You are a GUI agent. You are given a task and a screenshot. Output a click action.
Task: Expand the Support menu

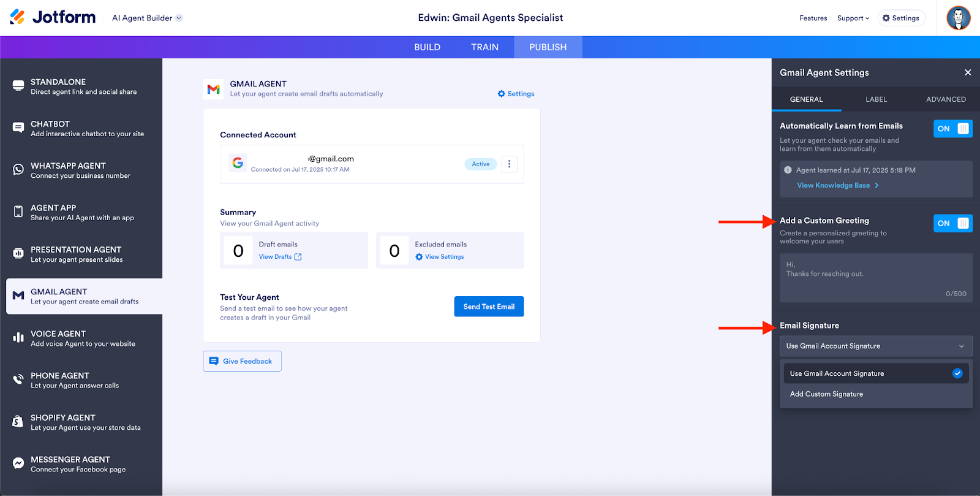(x=853, y=18)
